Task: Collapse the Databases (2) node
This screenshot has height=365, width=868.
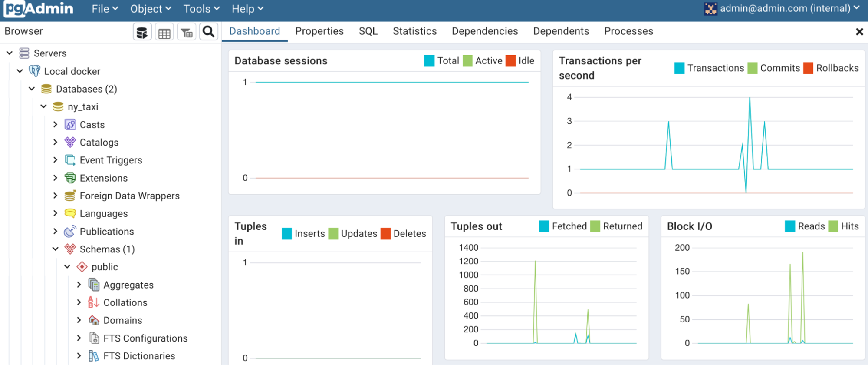Action: [x=32, y=89]
